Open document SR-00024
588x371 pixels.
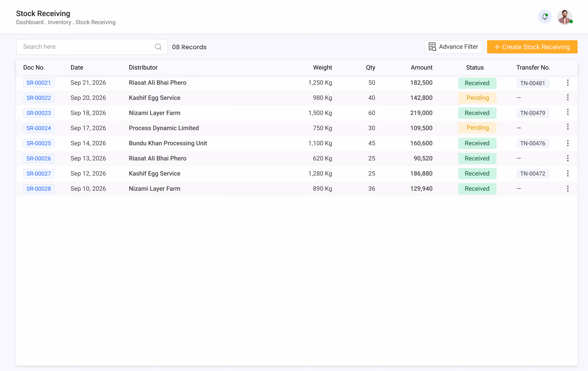[39, 128]
